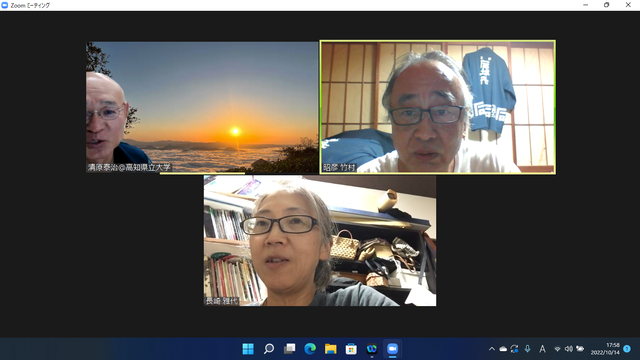Select 長崎 雅代 video tile
Image resolution: width=640 pixels, height=360 pixels.
[x=320, y=241]
